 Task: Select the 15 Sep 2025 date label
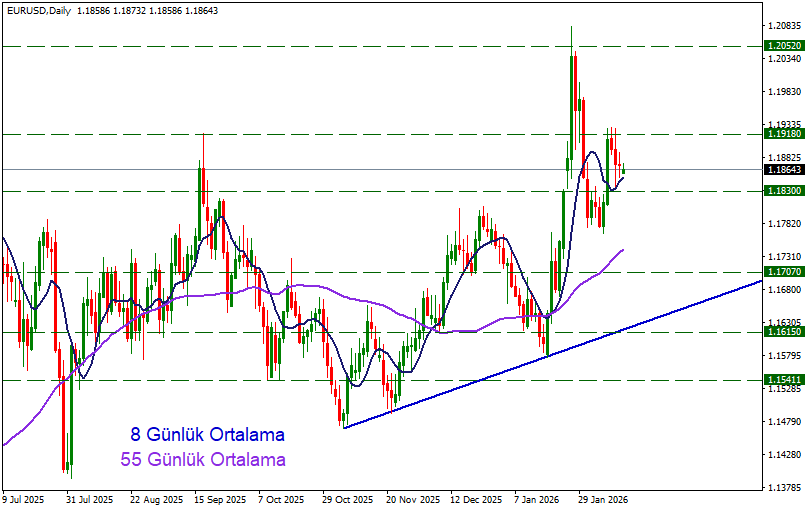[221, 498]
